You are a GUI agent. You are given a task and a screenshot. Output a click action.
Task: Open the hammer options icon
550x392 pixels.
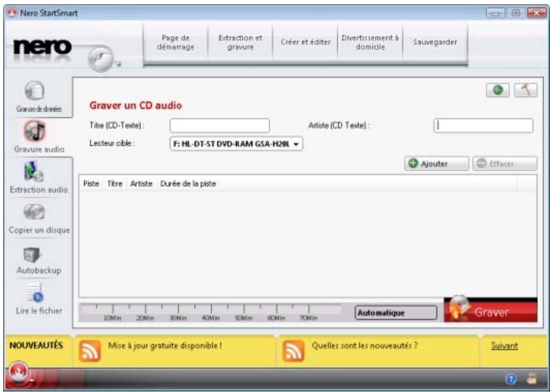point(526,90)
